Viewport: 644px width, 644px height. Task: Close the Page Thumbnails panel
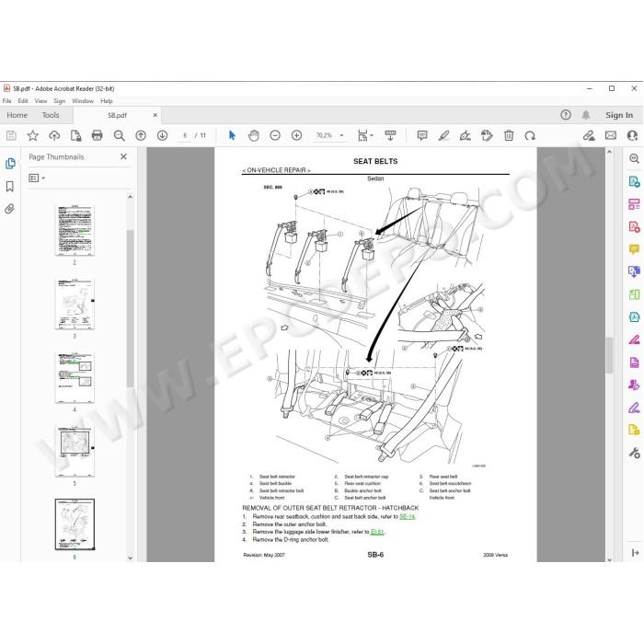tap(123, 156)
